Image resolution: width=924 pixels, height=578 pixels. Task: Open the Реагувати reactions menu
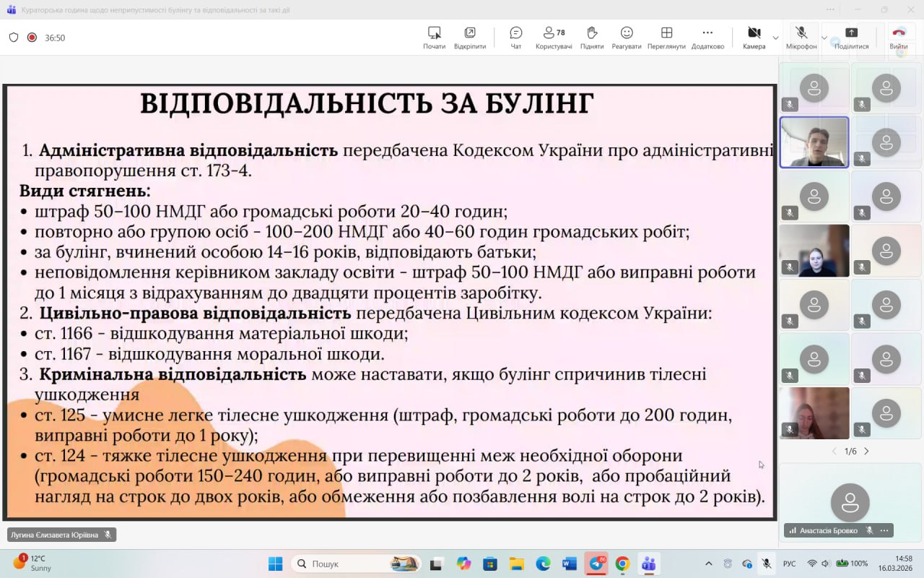click(x=626, y=38)
